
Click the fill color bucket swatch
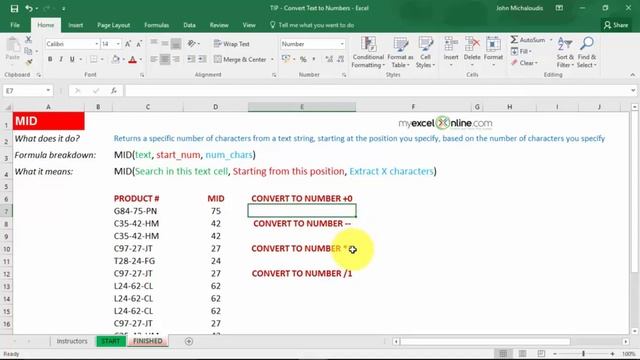pyautogui.click(x=116, y=60)
